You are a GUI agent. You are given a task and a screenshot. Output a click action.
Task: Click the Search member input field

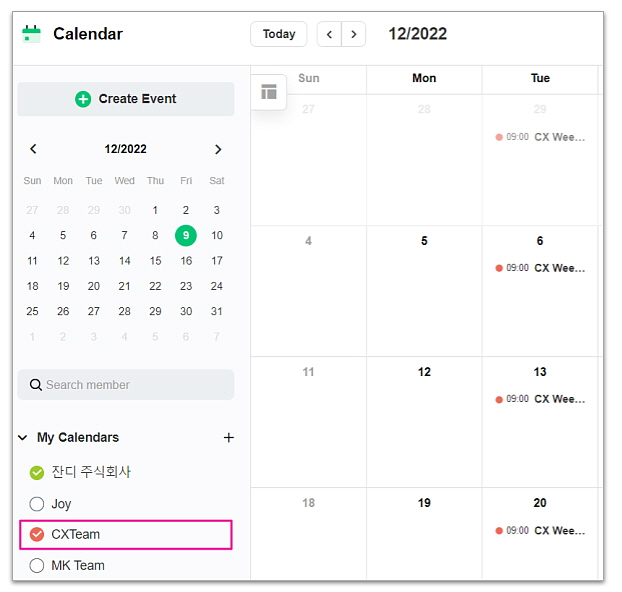(x=136, y=385)
